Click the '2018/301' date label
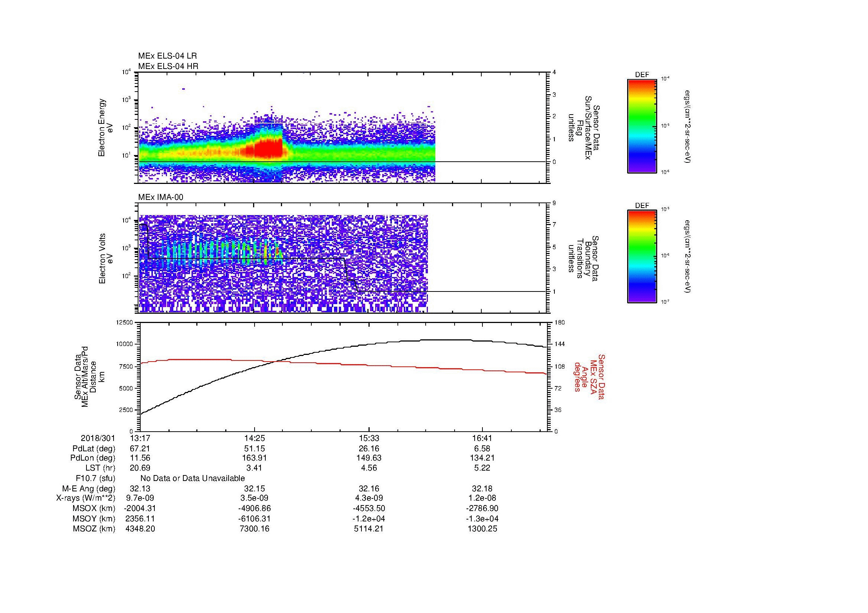The height and width of the screenshot is (613, 868). pos(98,438)
